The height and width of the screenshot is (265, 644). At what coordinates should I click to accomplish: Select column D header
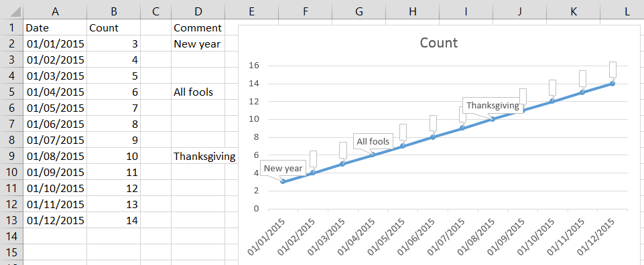tap(198, 12)
